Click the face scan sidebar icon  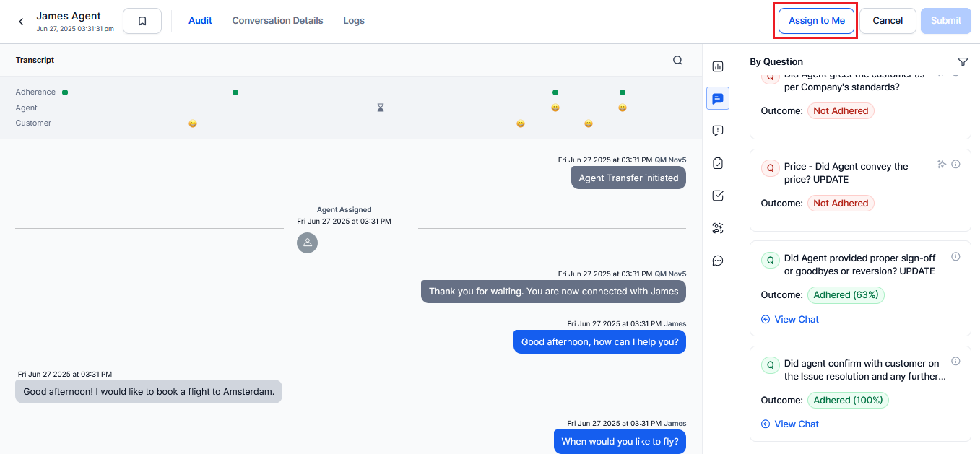pos(718,228)
